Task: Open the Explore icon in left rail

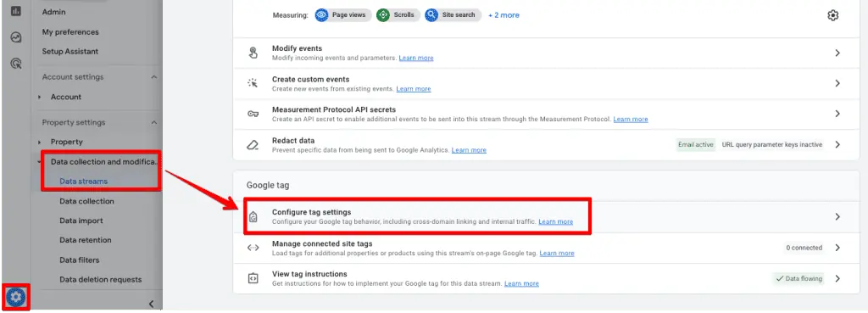Action: point(16,37)
